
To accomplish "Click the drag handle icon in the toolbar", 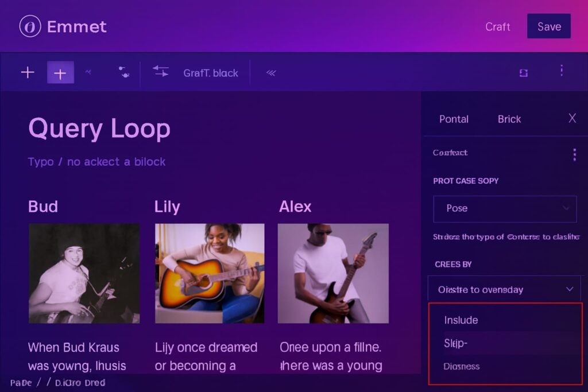I will point(123,73).
